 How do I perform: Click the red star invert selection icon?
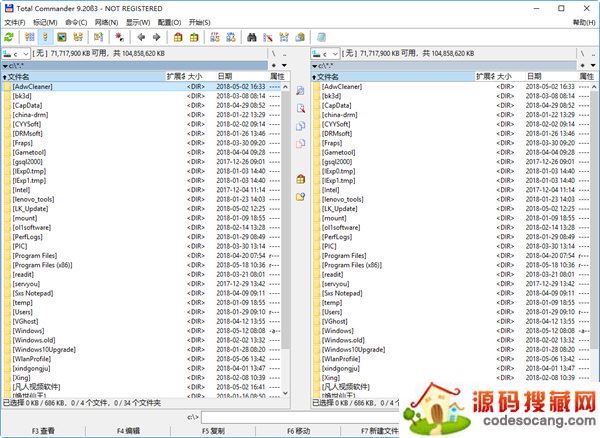[119, 37]
